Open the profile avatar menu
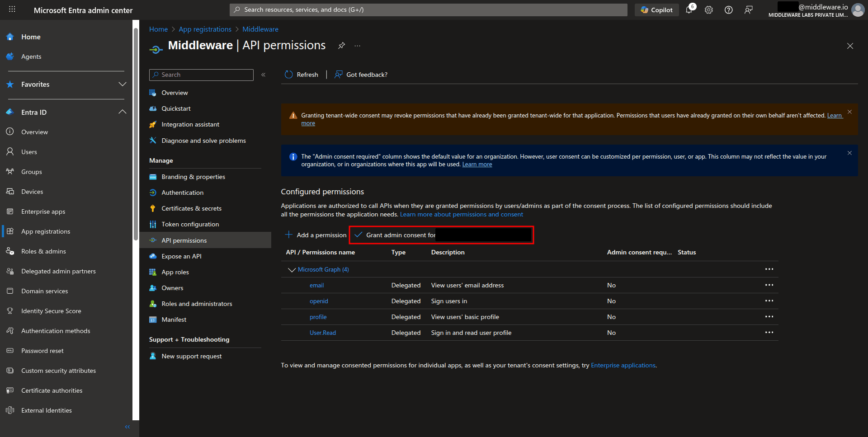868x437 pixels. [858, 10]
